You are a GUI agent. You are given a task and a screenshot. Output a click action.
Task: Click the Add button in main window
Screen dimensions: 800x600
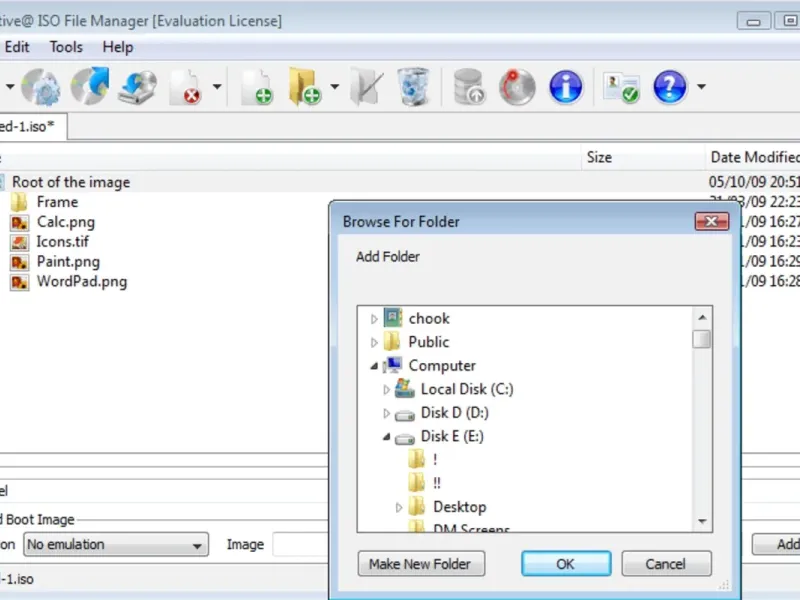[x=777, y=544]
